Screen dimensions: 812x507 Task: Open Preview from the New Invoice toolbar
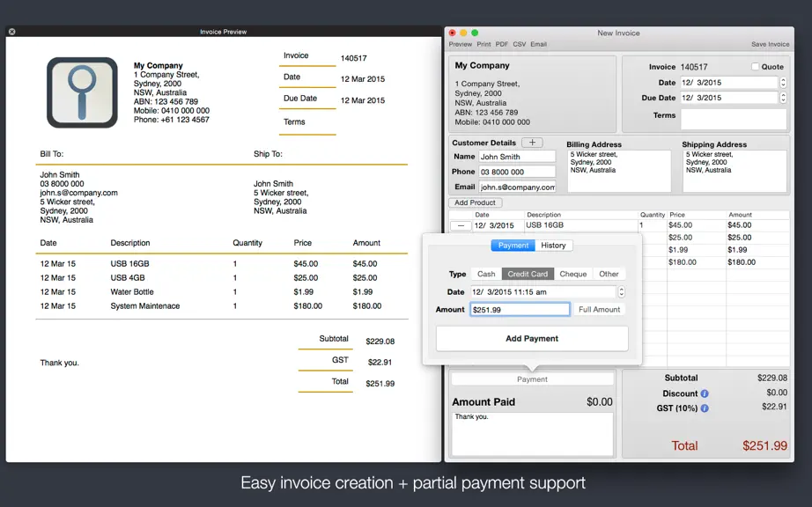(461, 45)
